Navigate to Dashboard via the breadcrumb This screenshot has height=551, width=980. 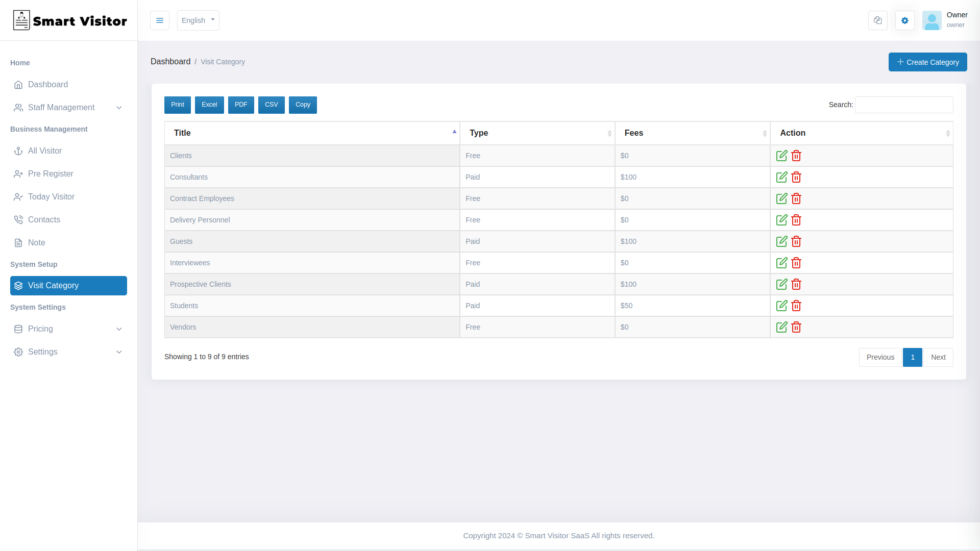[x=170, y=61]
